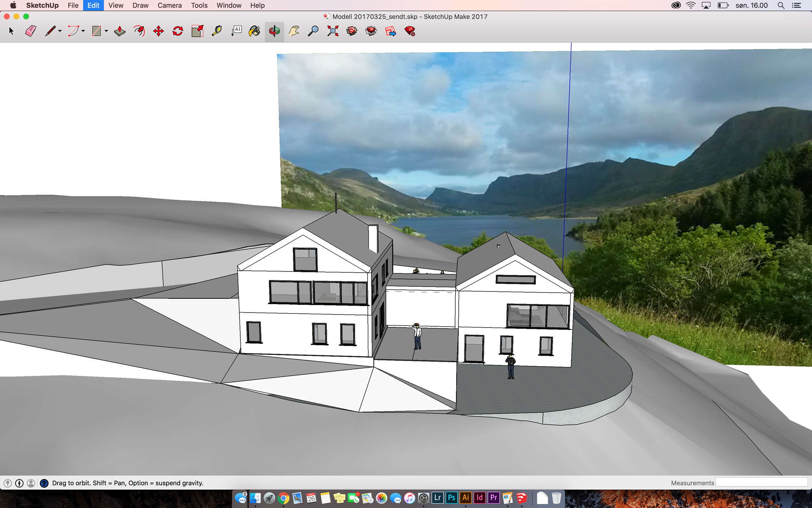Viewport: 812px width, 508px height.
Task: Select the Rotate tool
Action: point(178,31)
